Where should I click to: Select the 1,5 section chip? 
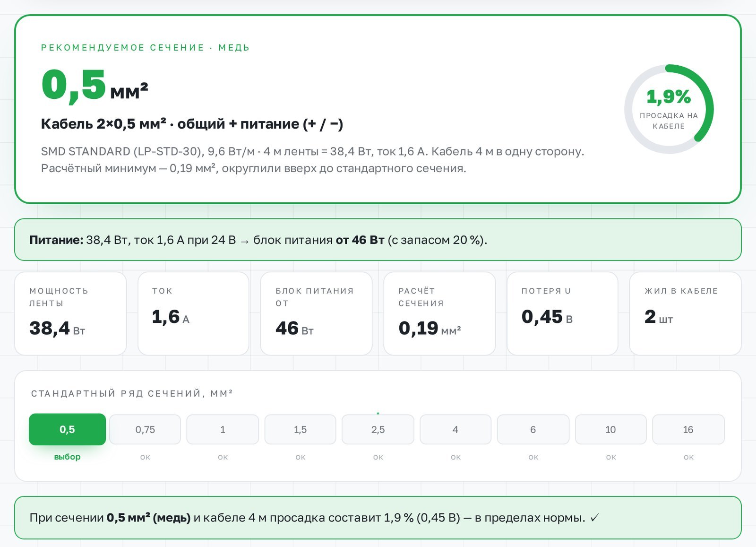pyautogui.click(x=300, y=429)
